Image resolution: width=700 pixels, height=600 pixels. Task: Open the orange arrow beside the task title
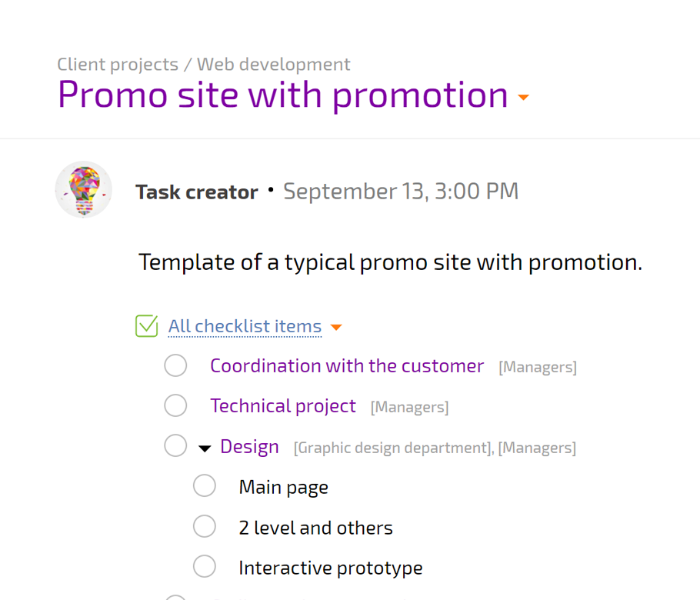point(523,97)
